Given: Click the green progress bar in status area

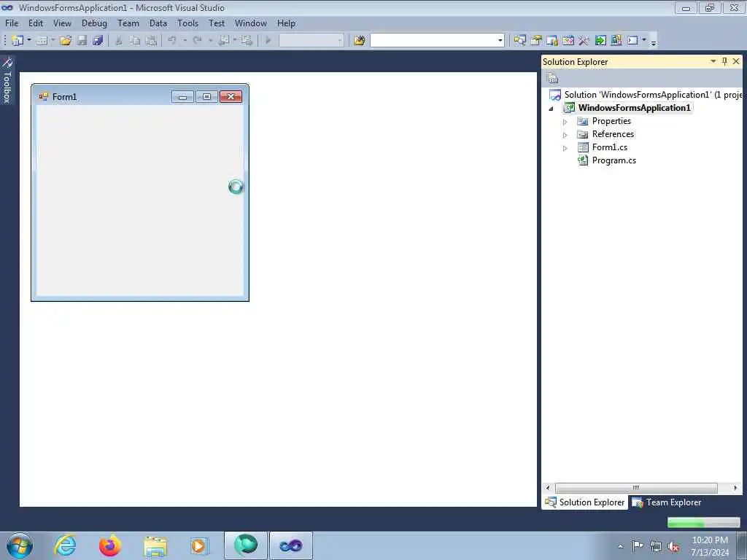Looking at the screenshot, I should (703, 523).
